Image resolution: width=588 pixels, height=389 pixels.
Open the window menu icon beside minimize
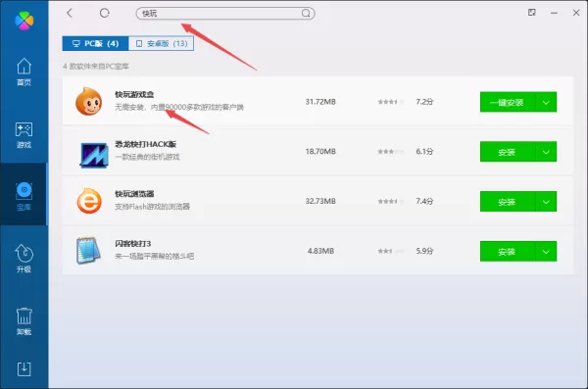532,13
